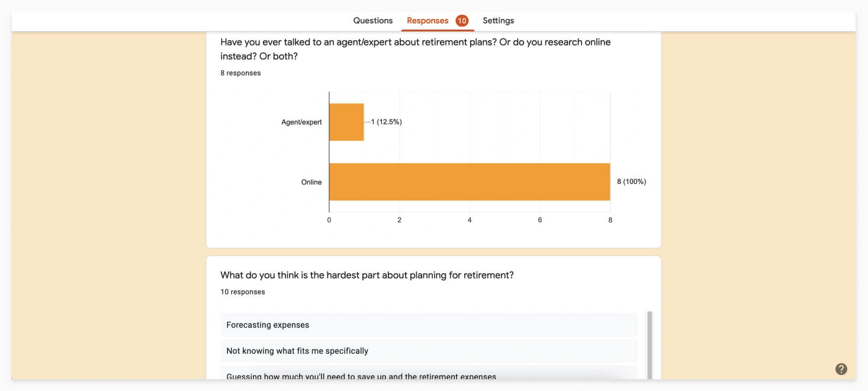Click the "1 (12.5%)" data label
Image resolution: width=868 pixels, height=391 pixels.
(387, 122)
